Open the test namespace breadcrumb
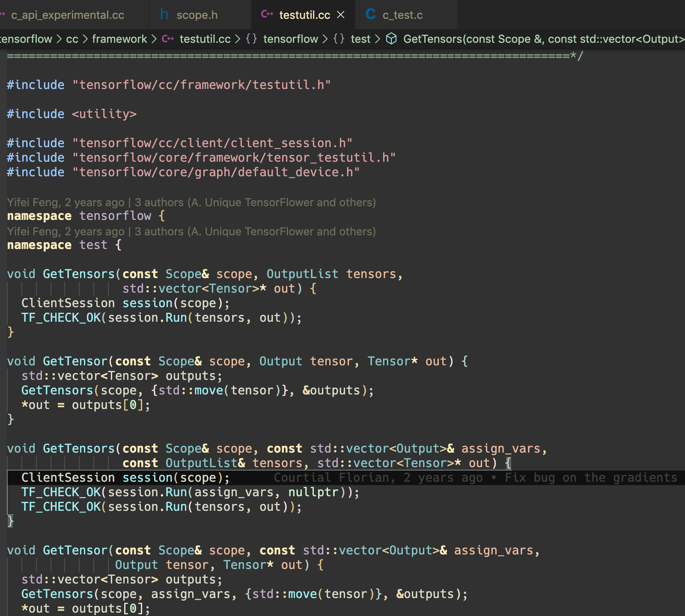The width and height of the screenshot is (685, 616). 360,39
